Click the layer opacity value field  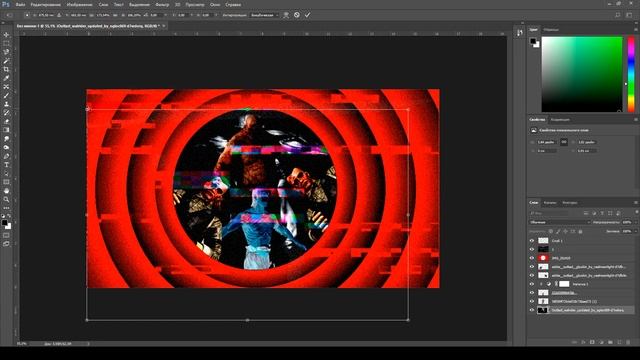point(627,222)
